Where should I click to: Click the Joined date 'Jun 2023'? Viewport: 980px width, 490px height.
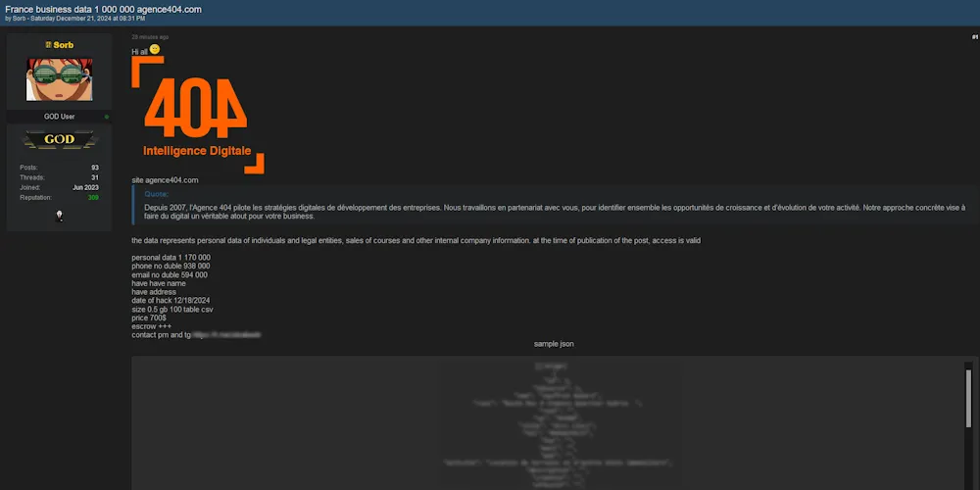pyautogui.click(x=85, y=187)
